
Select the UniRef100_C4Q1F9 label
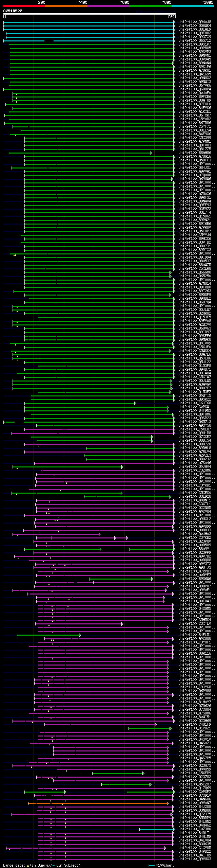195,725
